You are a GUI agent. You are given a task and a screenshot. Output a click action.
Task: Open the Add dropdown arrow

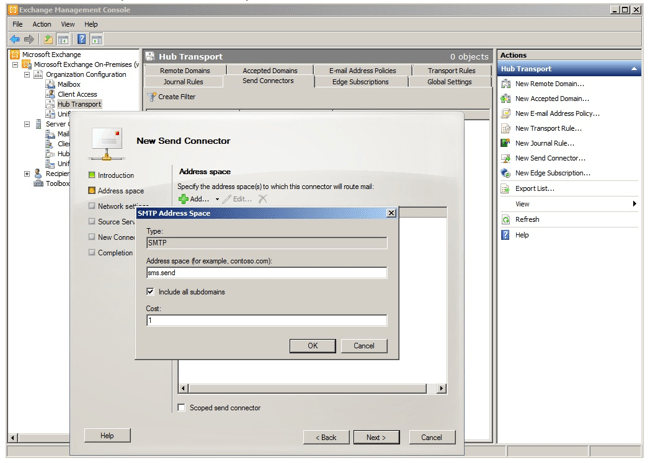(x=217, y=199)
